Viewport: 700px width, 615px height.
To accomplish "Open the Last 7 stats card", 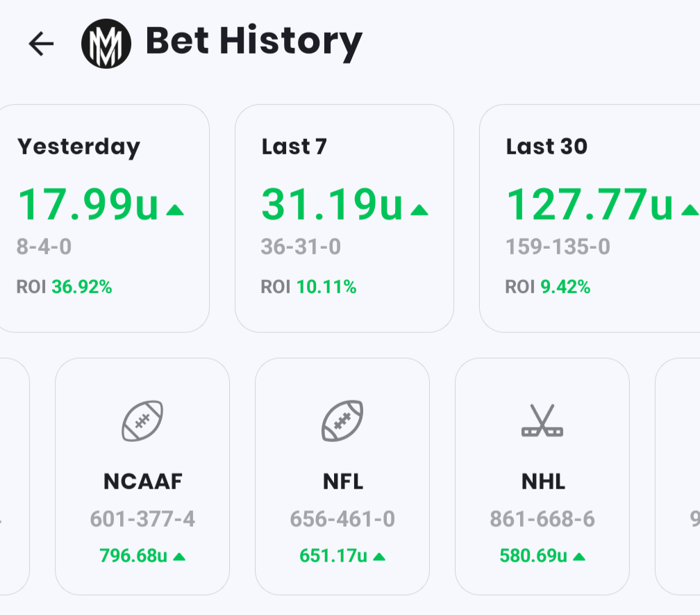I will coord(344,218).
